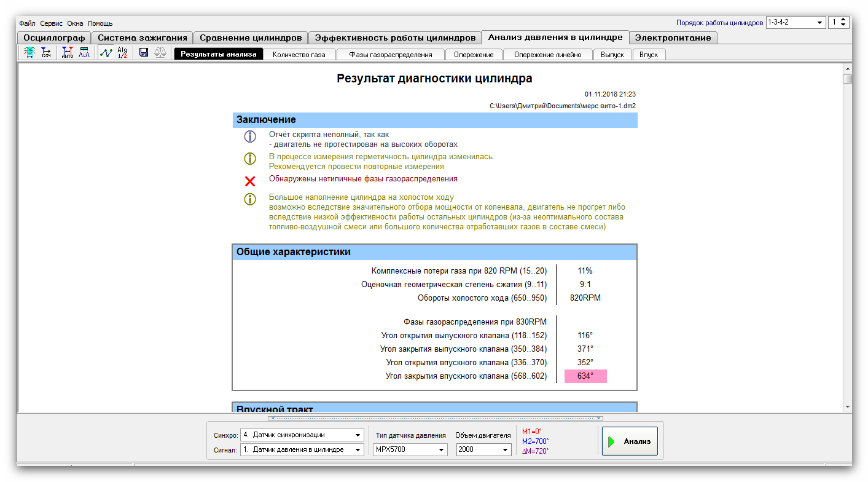Click the balance scales icon
868x482 pixels.
(160, 53)
